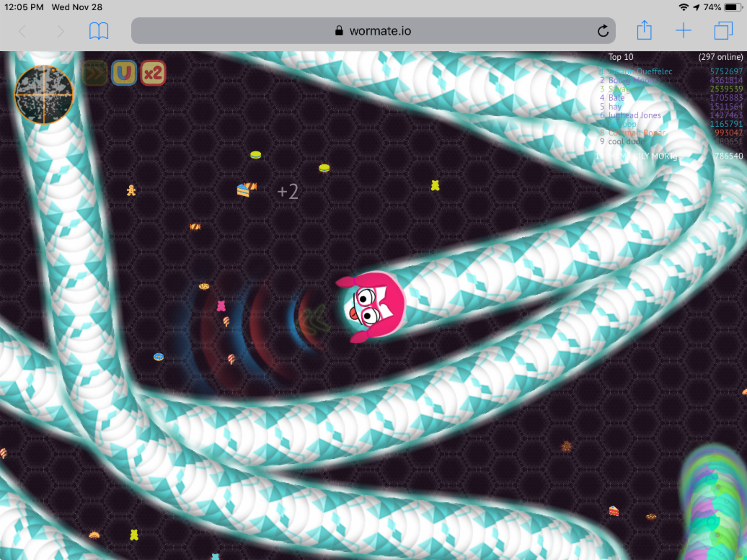Tap the Safari back arrow
747x560 pixels.
click(x=22, y=32)
